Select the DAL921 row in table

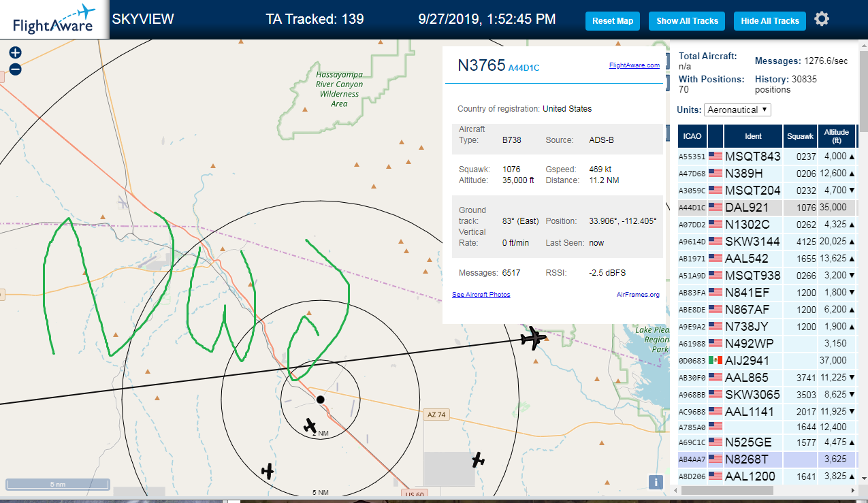pyautogui.click(x=767, y=208)
